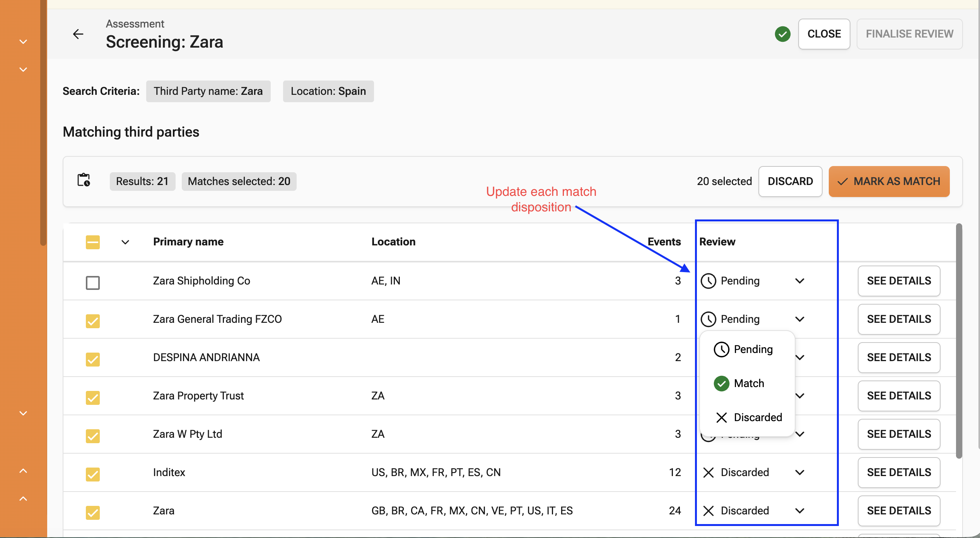Collapse review dropdown for Zara General Trading FZCO
This screenshot has width=980, height=538.
coord(800,319)
